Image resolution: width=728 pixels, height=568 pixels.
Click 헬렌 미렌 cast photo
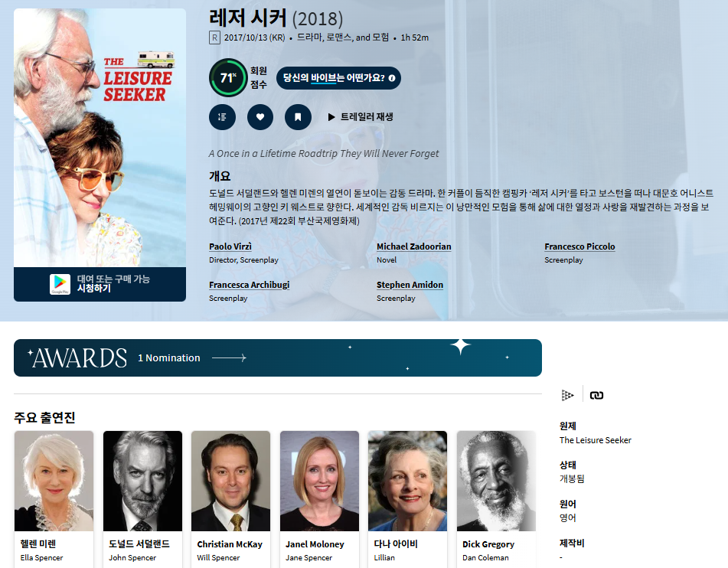pos(54,481)
